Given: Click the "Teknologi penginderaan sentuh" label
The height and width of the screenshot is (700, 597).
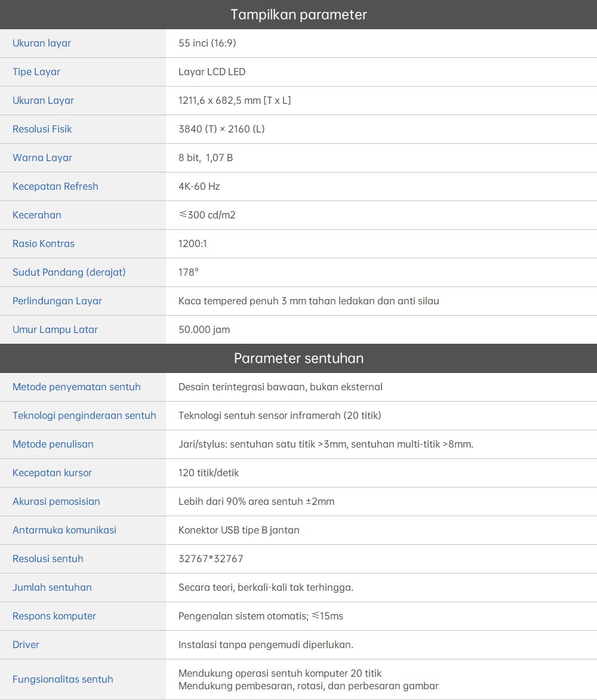Looking at the screenshot, I should pyautogui.click(x=84, y=415).
